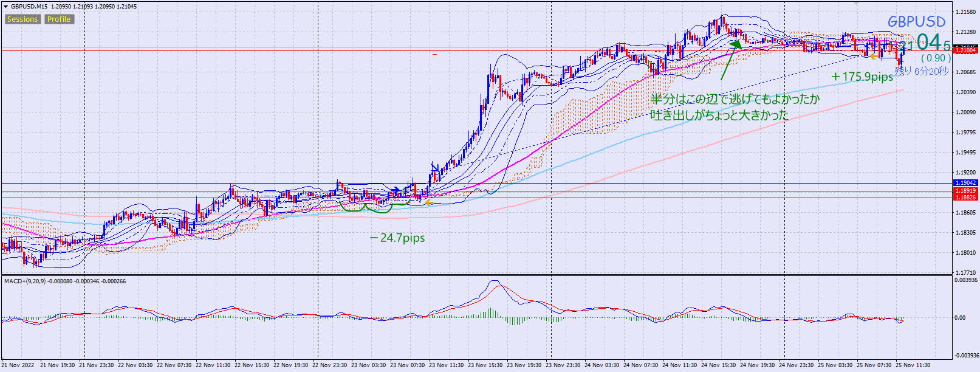Click the blue 1.19042 line price tag
980x372 pixels.
965,183
